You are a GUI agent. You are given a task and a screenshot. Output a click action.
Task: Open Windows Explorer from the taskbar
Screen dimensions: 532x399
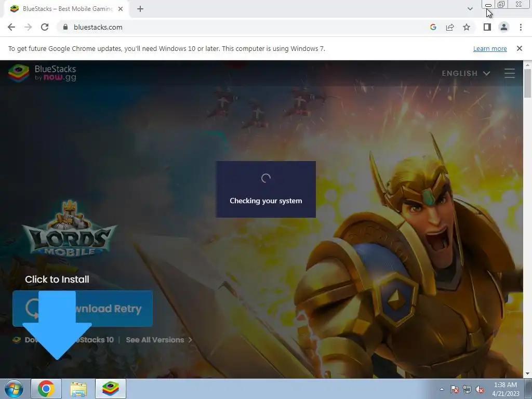78,389
